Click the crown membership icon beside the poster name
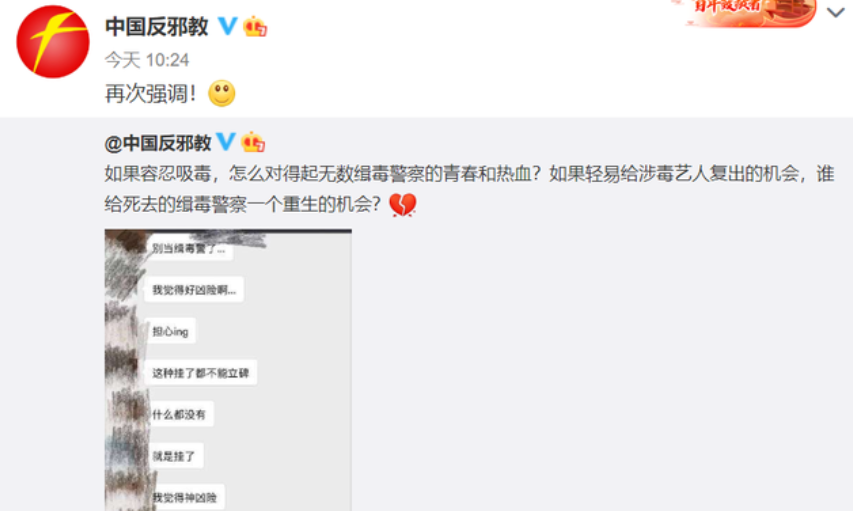Screen dimensions: 853x511 click(x=255, y=26)
